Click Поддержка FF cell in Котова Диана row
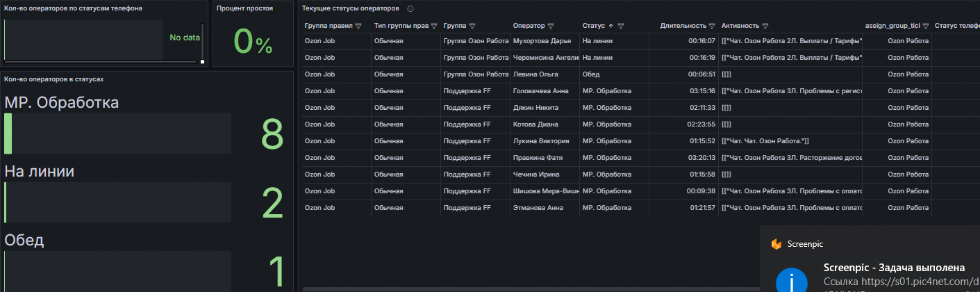The height and width of the screenshot is (292, 980). point(475,124)
